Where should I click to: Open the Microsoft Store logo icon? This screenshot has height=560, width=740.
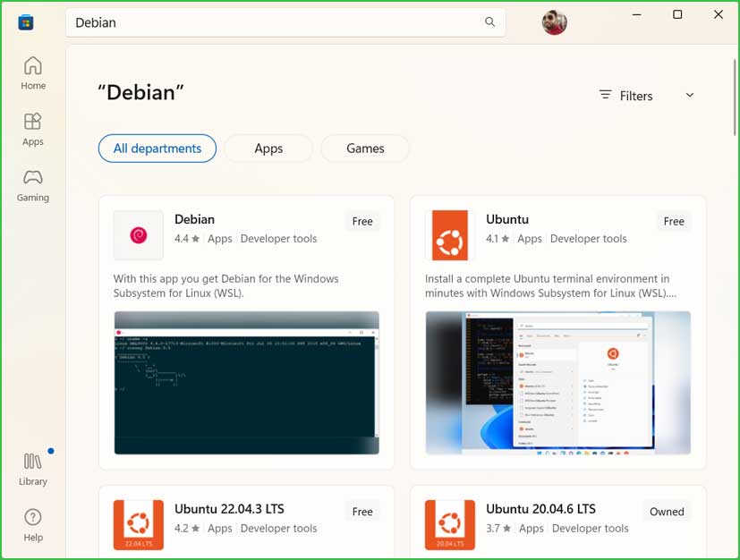point(25,22)
